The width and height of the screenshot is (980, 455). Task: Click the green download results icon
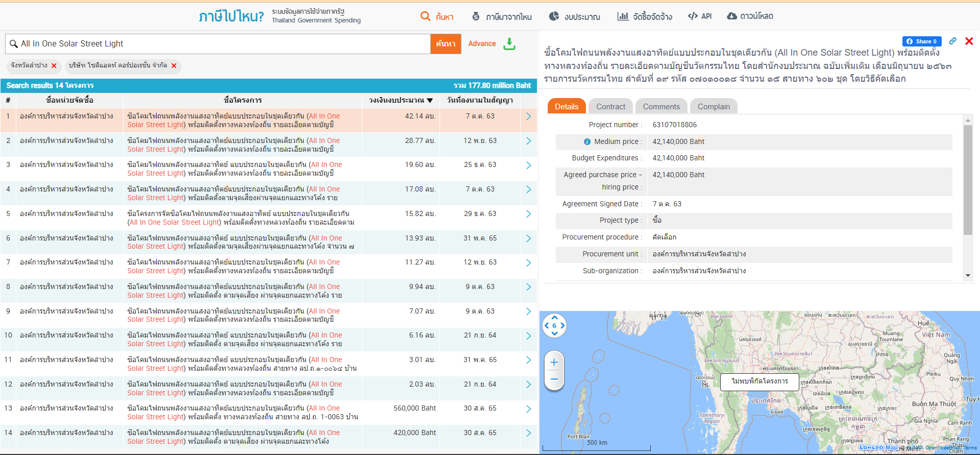[509, 44]
